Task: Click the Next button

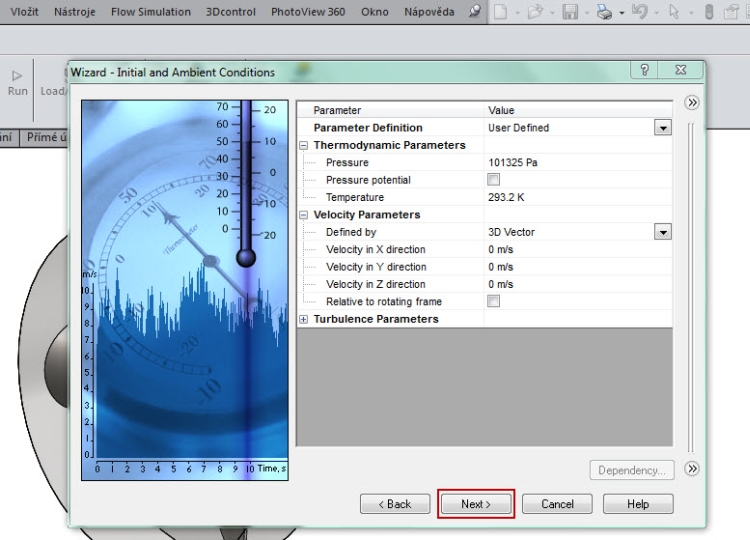Action: (x=476, y=504)
